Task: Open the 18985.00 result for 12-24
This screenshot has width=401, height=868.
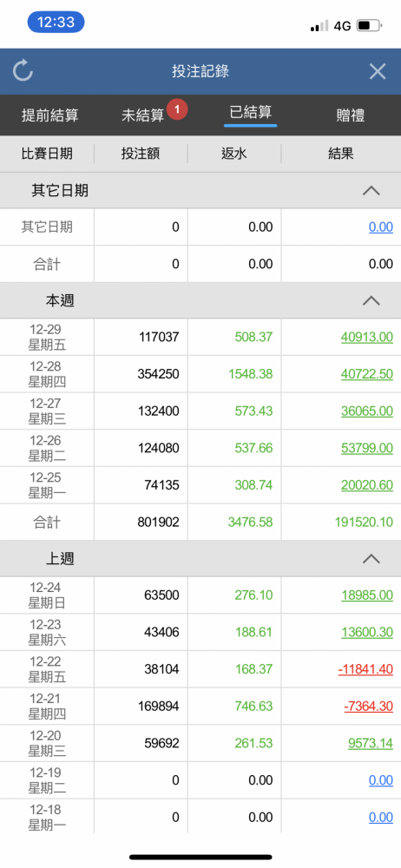Action: (367, 595)
